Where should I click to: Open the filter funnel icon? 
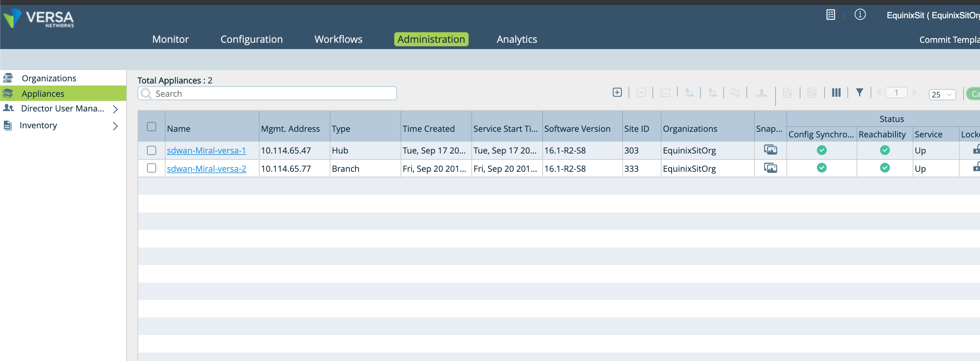tap(859, 93)
